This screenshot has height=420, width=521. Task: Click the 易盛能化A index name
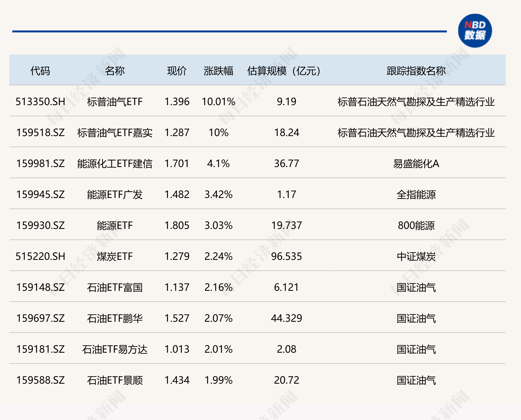pyautogui.click(x=416, y=164)
